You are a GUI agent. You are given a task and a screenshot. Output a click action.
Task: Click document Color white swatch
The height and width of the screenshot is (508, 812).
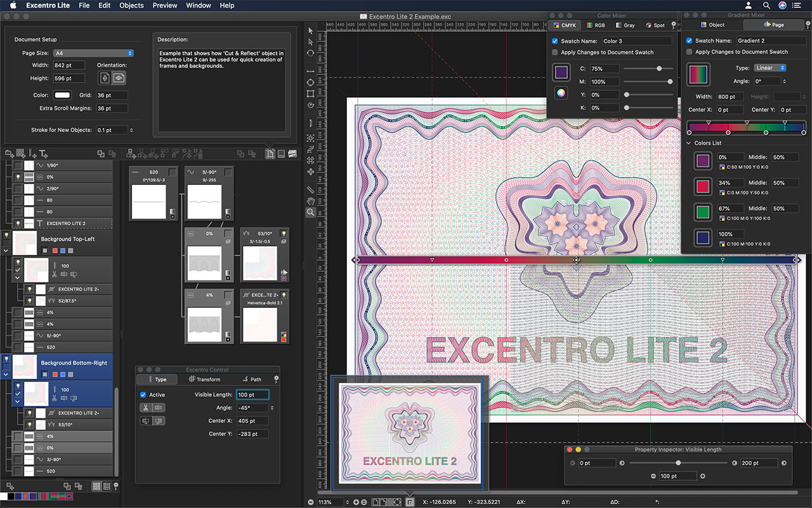coord(62,95)
